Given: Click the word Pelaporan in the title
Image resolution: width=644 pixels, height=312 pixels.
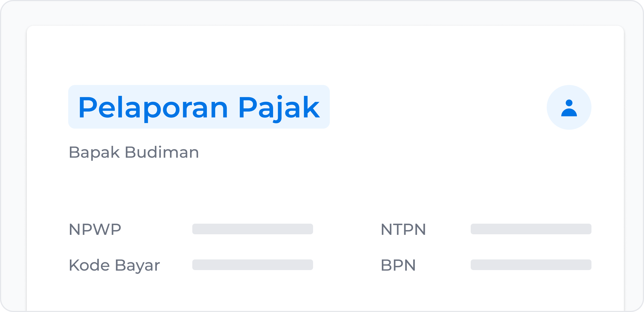Looking at the screenshot, I should point(153,108).
